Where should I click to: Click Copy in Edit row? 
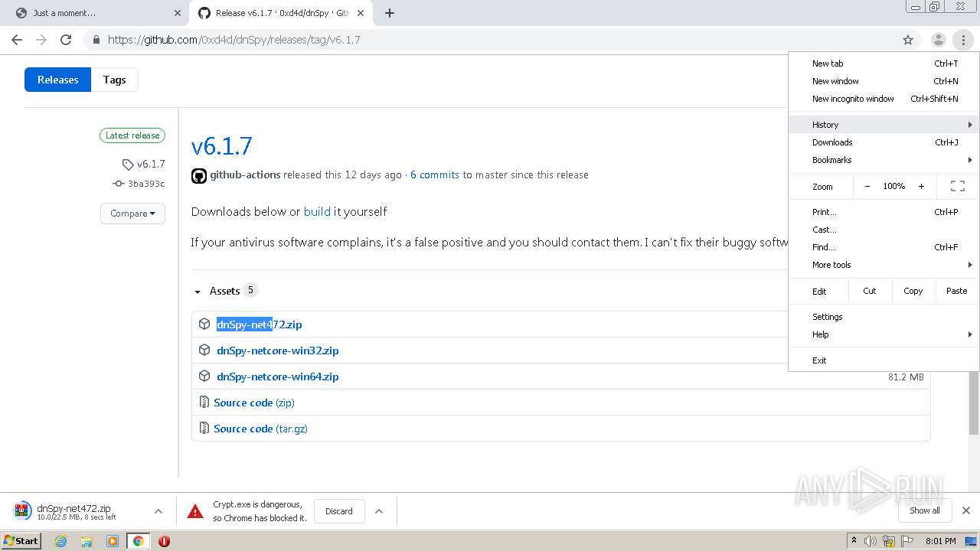(913, 291)
